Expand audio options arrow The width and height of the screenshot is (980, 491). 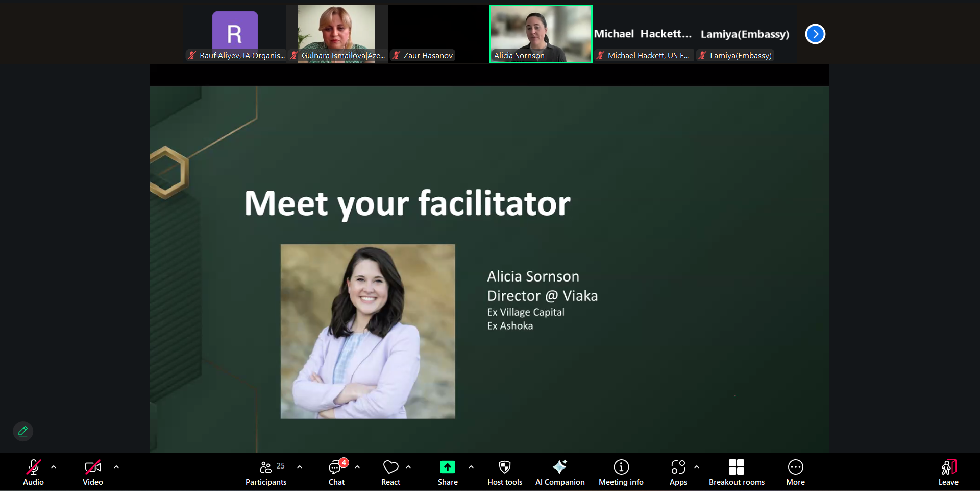[54, 467]
